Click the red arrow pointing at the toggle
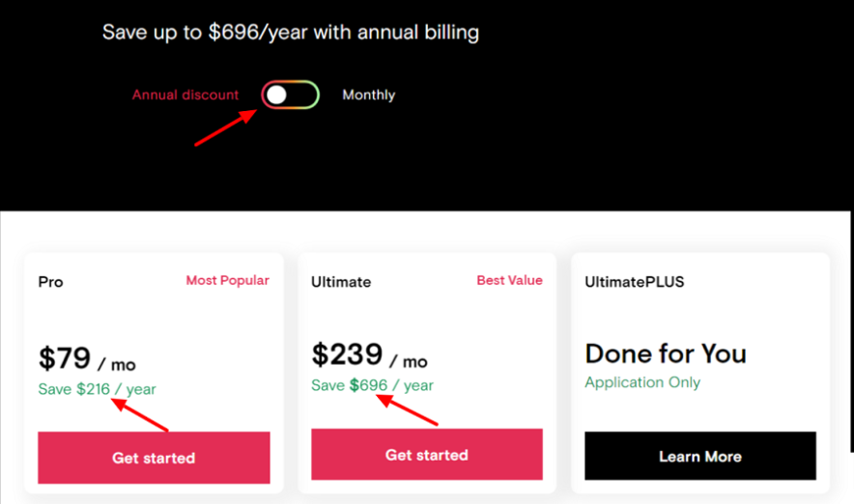Screen dimensions: 854x504 coord(224,127)
